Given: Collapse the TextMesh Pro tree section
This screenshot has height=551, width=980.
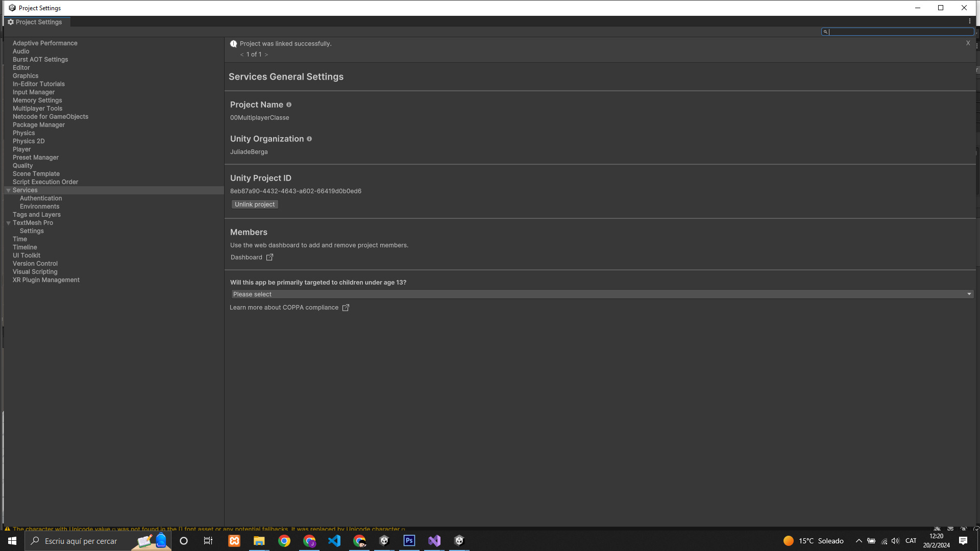Looking at the screenshot, I should 8,223.
